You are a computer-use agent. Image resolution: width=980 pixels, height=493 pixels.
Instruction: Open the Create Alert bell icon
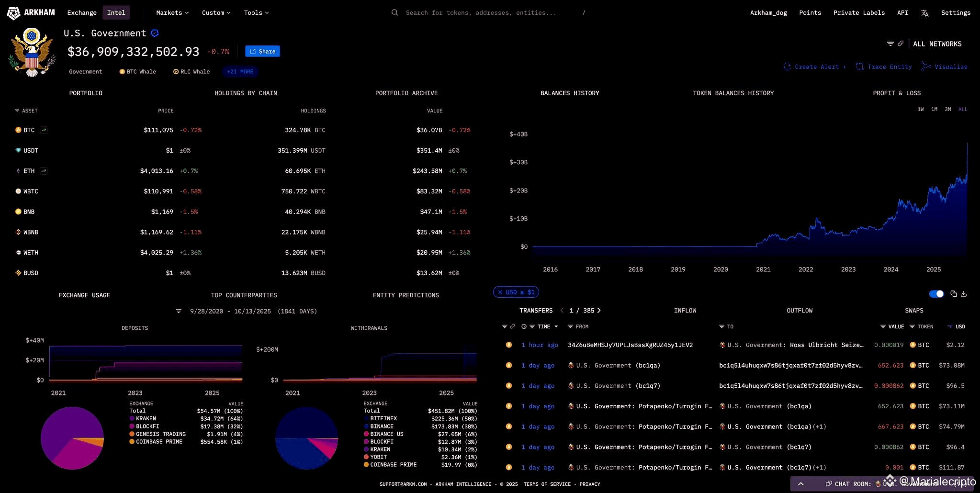[x=787, y=67]
